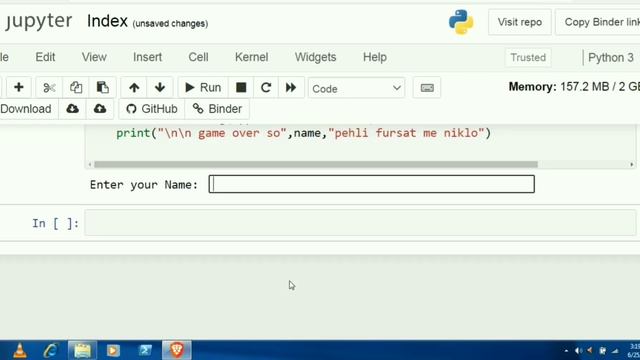Click the unsaved changes status text

tap(170, 24)
